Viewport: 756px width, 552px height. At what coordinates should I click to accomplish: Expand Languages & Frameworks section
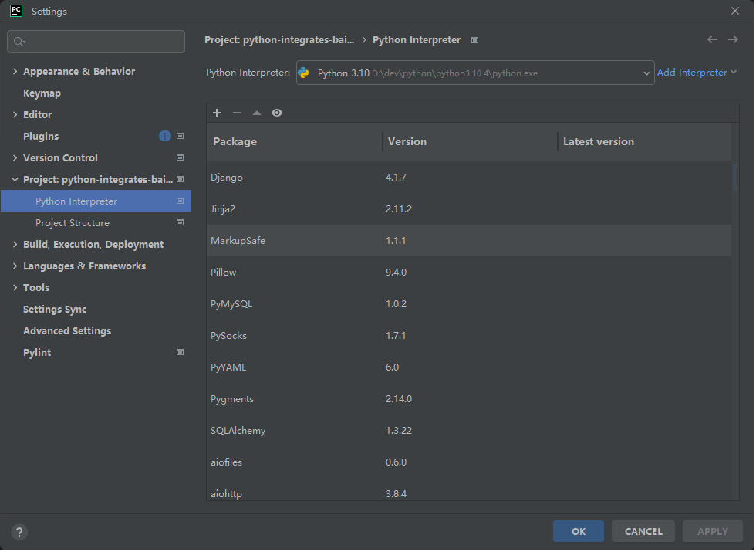tap(15, 266)
